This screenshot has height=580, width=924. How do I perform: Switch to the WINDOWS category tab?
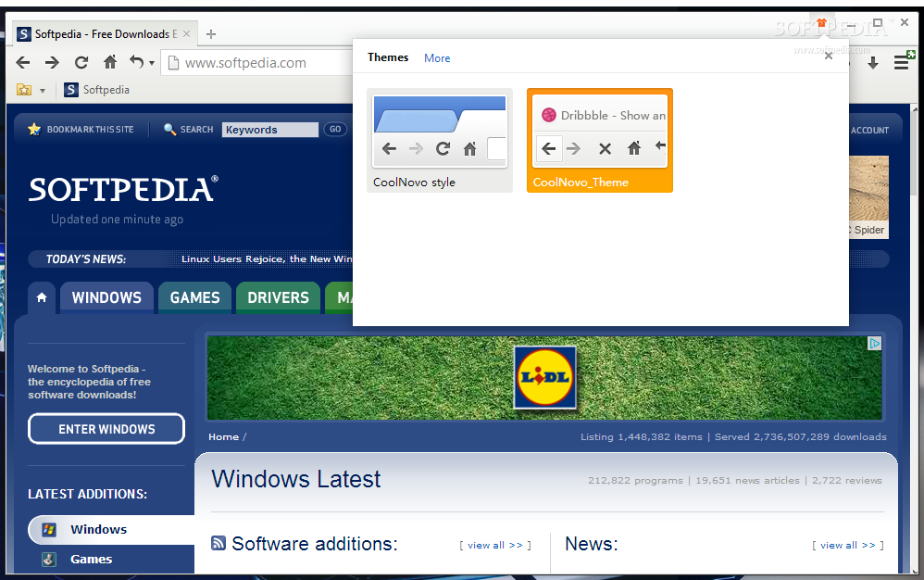click(x=106, y=297)
